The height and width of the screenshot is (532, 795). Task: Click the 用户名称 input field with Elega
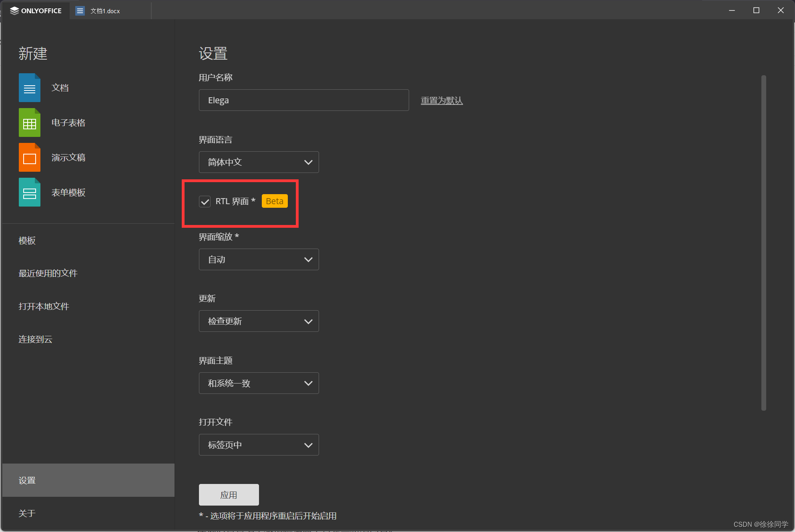pos(304,100)
